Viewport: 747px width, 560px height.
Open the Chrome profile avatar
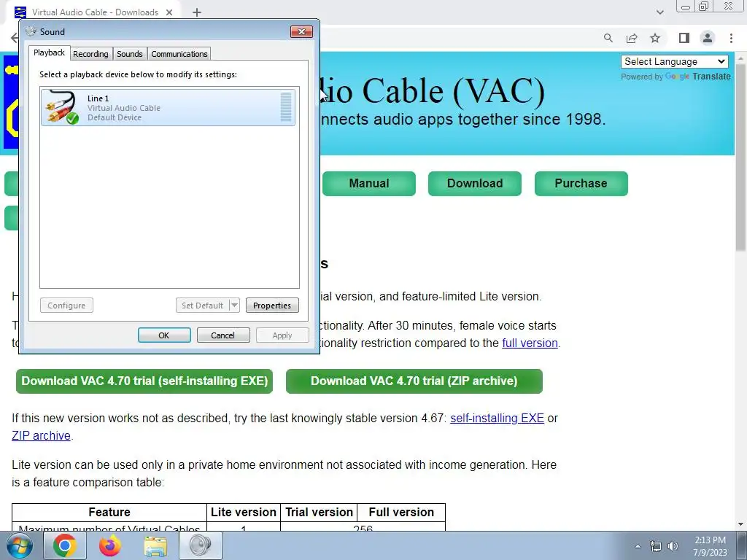[708, 38]
